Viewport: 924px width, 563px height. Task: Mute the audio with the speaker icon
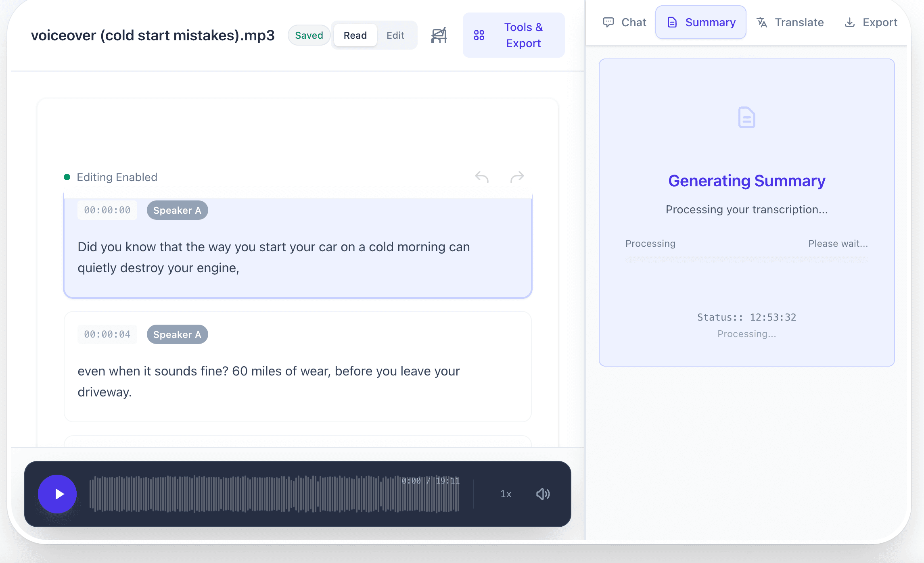tap(543, 494)
